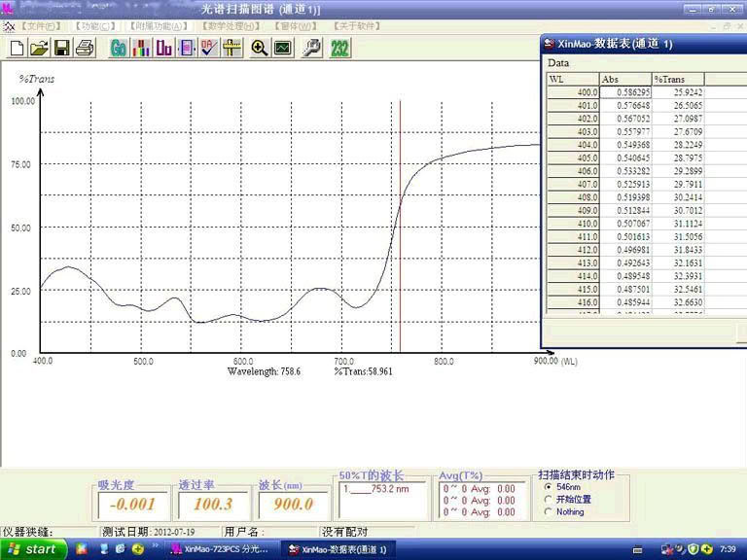The height and width of the screenshot is (560, 747).
Task: Print the scan using the printer icon
Action: click(x=84, y=48)
